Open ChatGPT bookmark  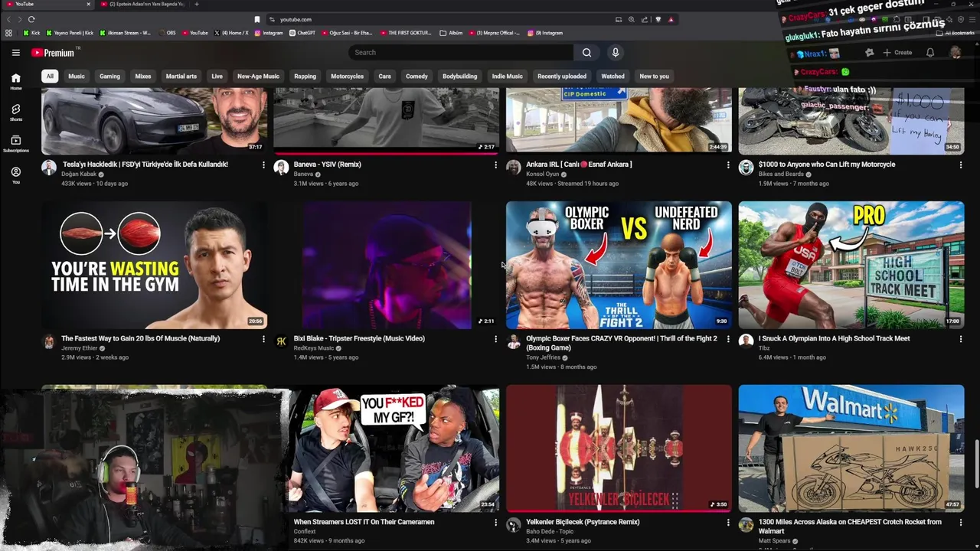click(302, 33)
